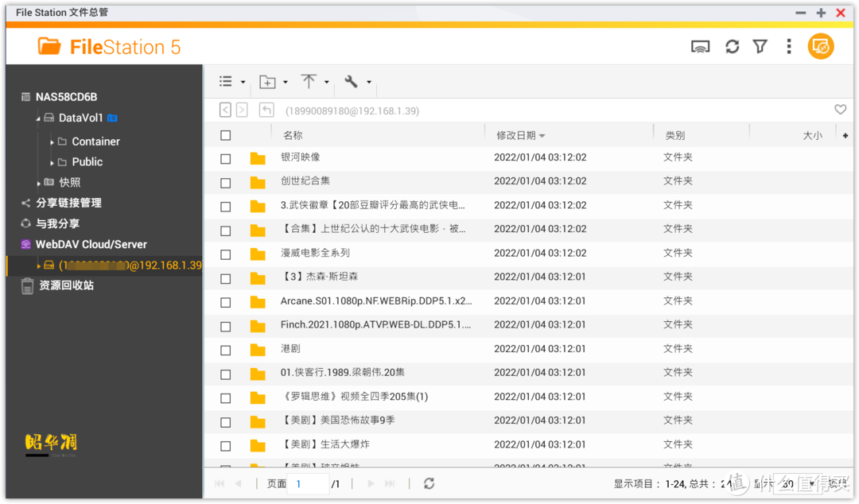This screenshot has width=859, height=504.
Task: Open the Arcane.S01 folder icon
Action: click(258, 302)
